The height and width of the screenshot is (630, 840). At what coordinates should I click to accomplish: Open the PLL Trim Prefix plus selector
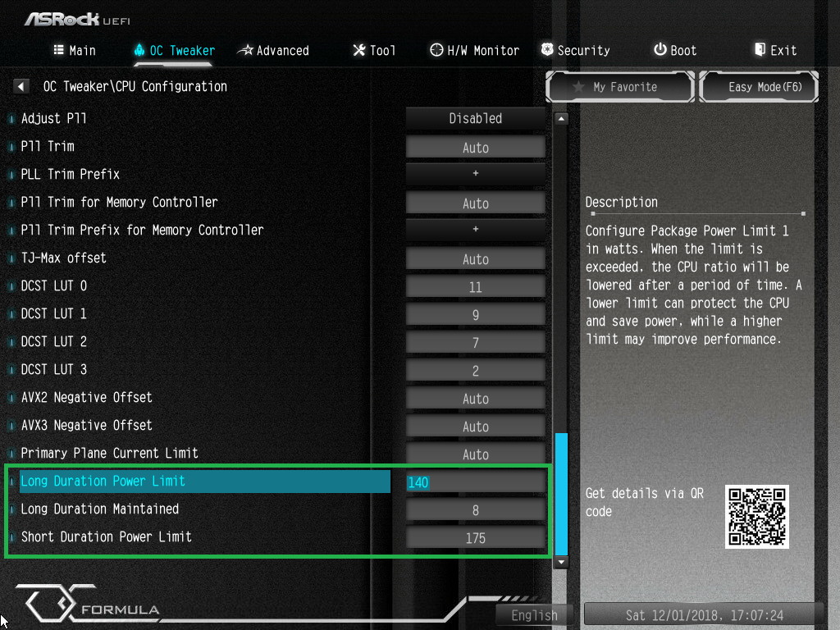[x=476, y=174]
